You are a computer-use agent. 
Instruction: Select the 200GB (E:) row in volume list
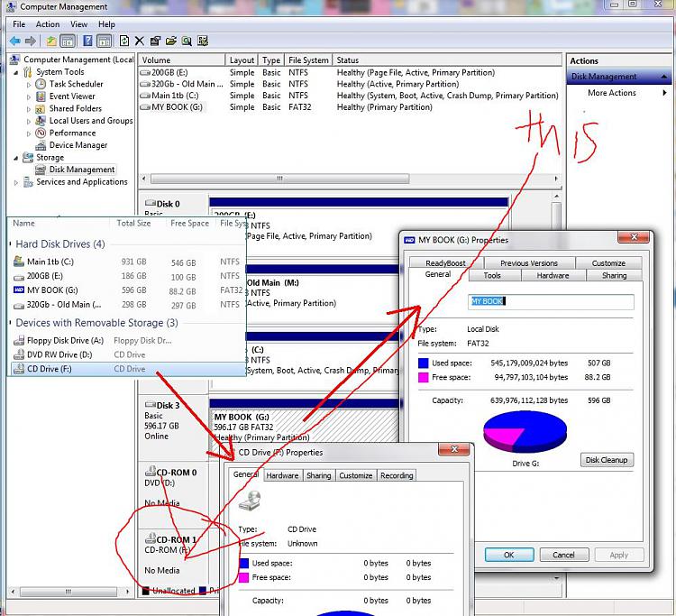coord(349,72)
